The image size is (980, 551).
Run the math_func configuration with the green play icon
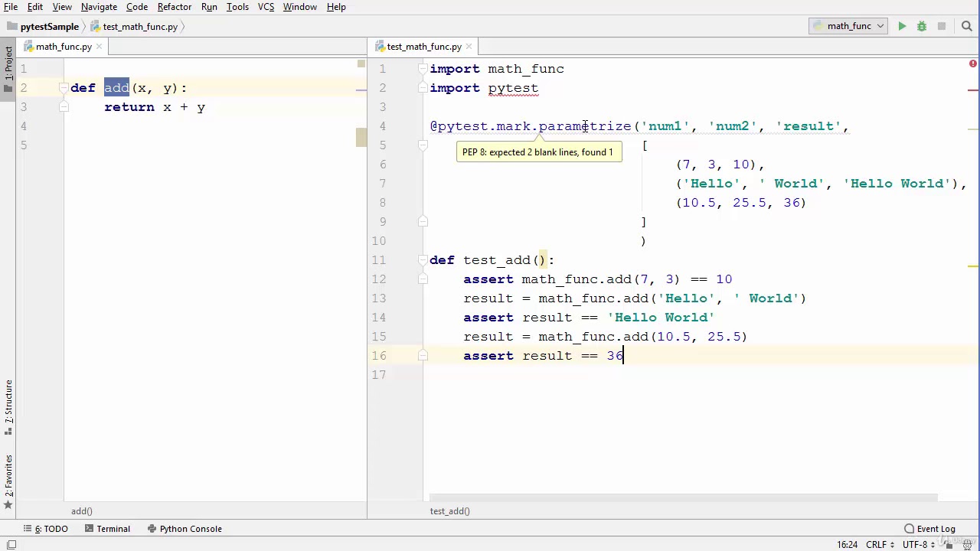(x=902, y=26)
